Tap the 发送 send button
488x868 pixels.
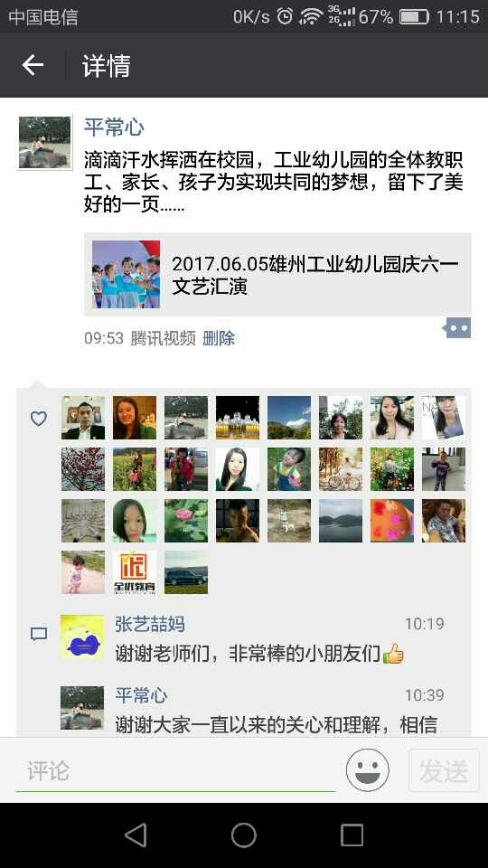(x=444, y=770)
